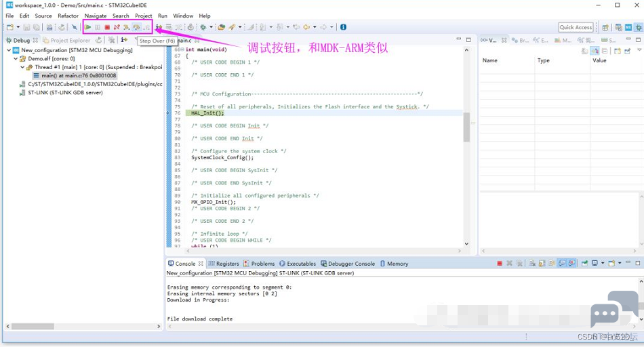Switch to the Executables tab
This screenshot has height=347, width=644.
[298, 264]
